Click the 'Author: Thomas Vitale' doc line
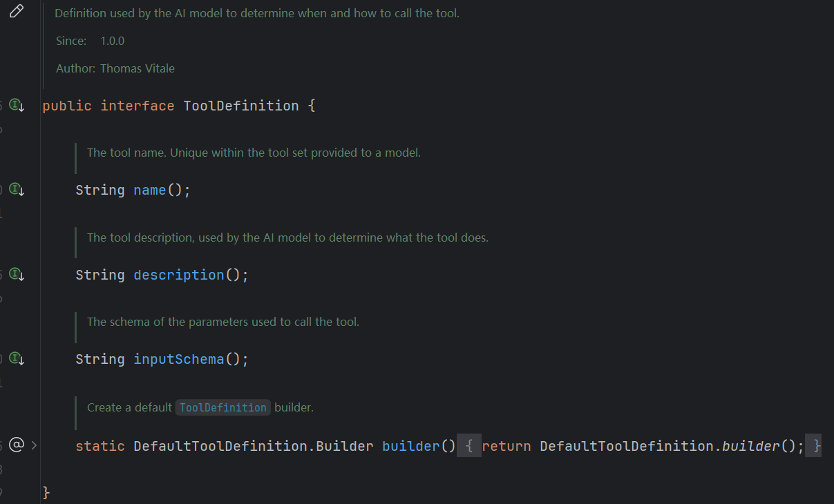834x504 pixels. point(115,68)
